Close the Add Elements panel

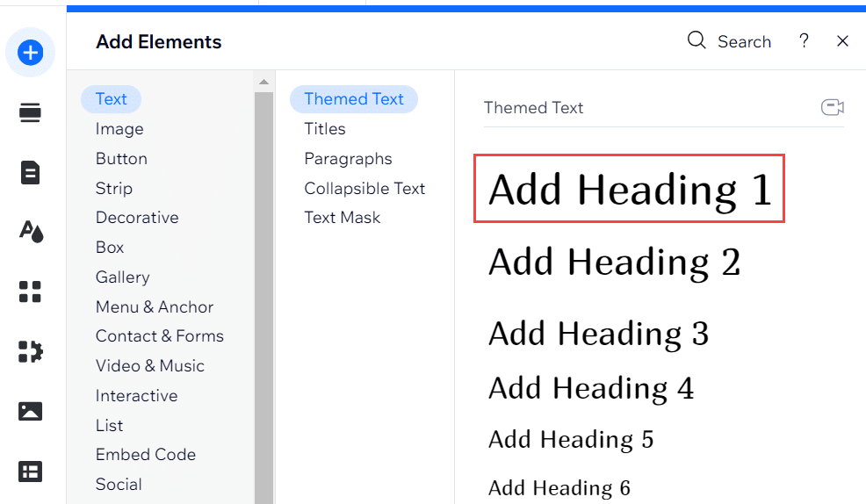click(x=842, y=41)
